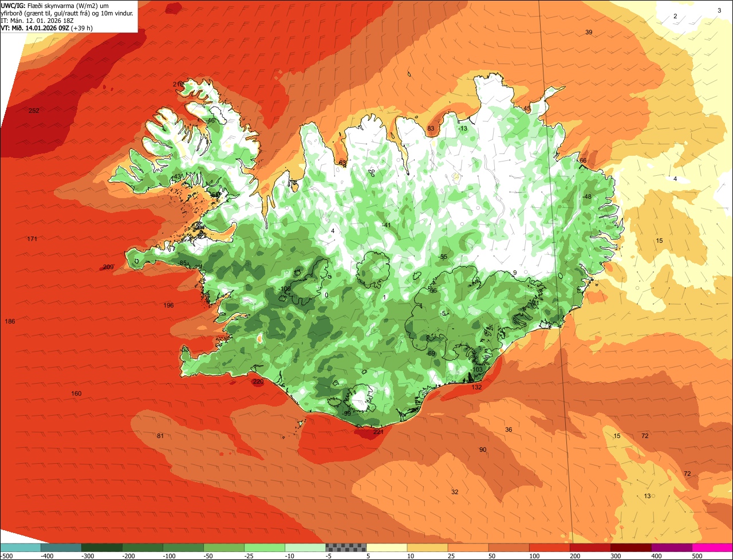Viewport: 733px width, 560px height.
Task: Click the value -41 in central Iceland
Action: pyautogui.click(x=387, y=225)
